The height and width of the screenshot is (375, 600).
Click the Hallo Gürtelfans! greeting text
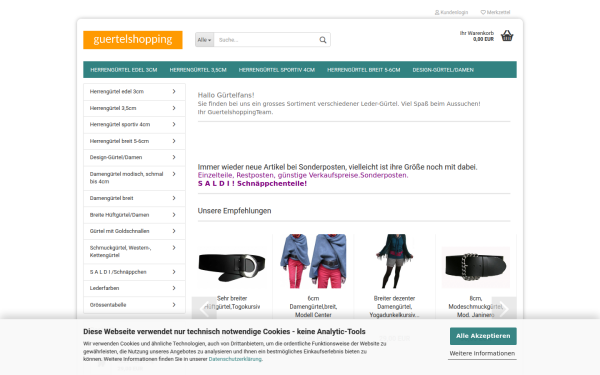click(226, 95)
